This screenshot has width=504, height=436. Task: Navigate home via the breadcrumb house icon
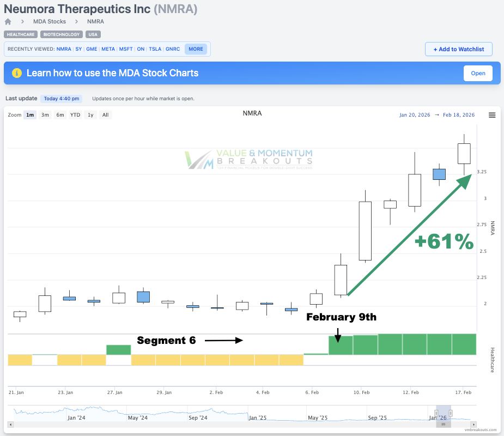[7, 21]
